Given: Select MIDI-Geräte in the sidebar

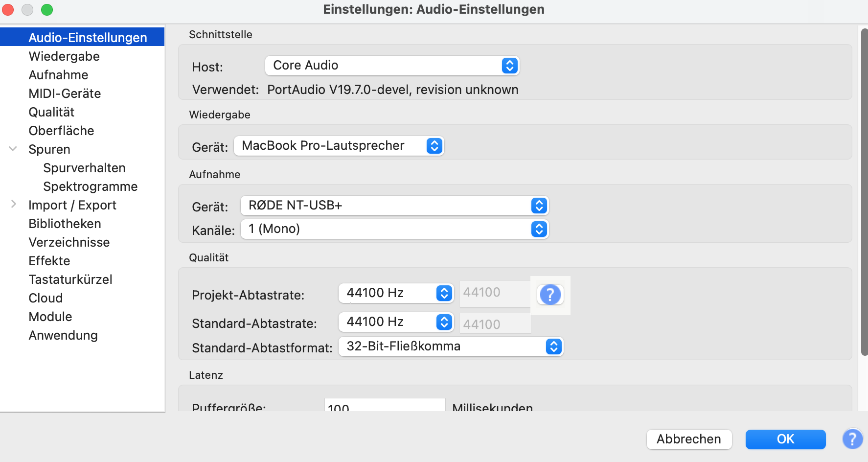Looking at the screenshot, I should (x=65, y=93).
